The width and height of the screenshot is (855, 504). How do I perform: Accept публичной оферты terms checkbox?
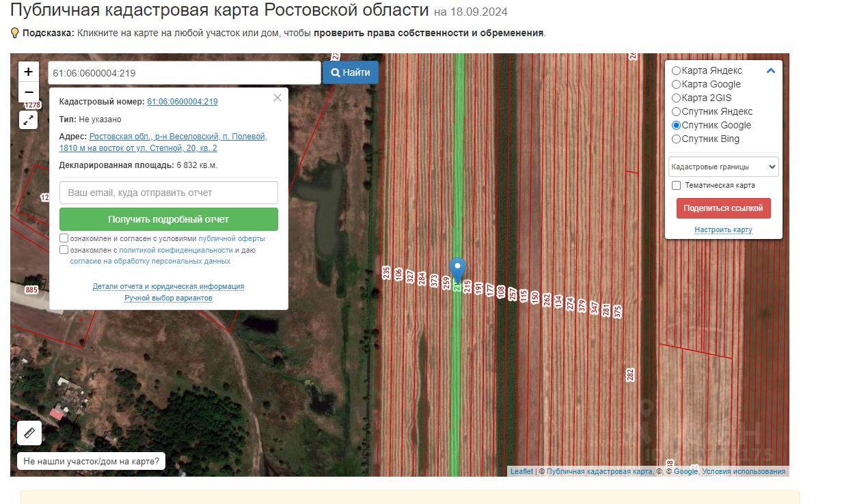pos(64,238)
